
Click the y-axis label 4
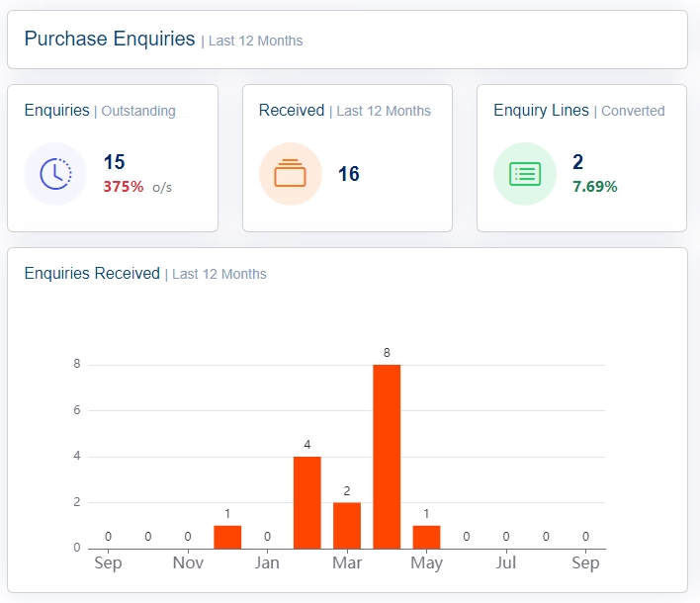coord(77,456)
